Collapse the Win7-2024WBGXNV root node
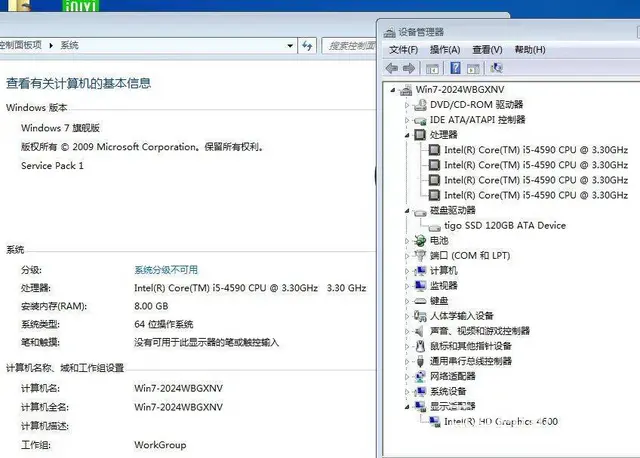The width and height of the screenshot is (640, 458). click(x=393, y=90)
